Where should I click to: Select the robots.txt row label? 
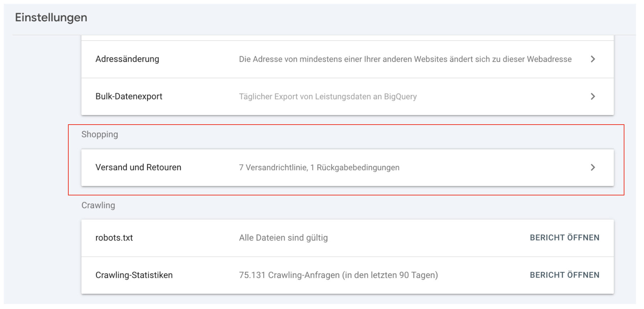(114, 238)
